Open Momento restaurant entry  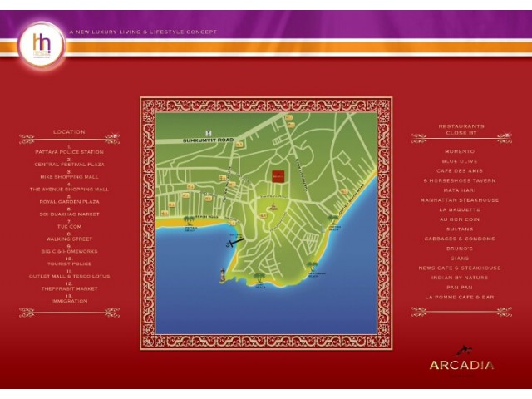(x=459, y=151)
